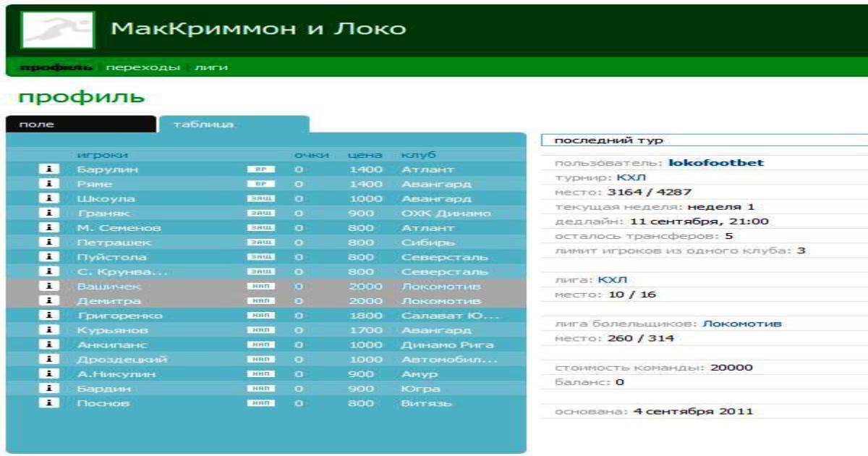
Task: Open info icon for player Ряме
Action: point(48,184)
